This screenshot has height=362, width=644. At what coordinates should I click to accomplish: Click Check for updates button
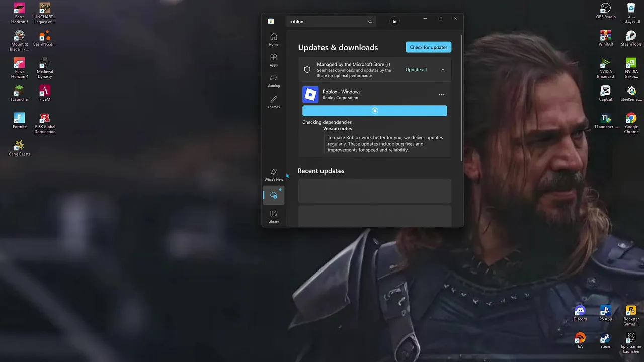tap(429, 47)
